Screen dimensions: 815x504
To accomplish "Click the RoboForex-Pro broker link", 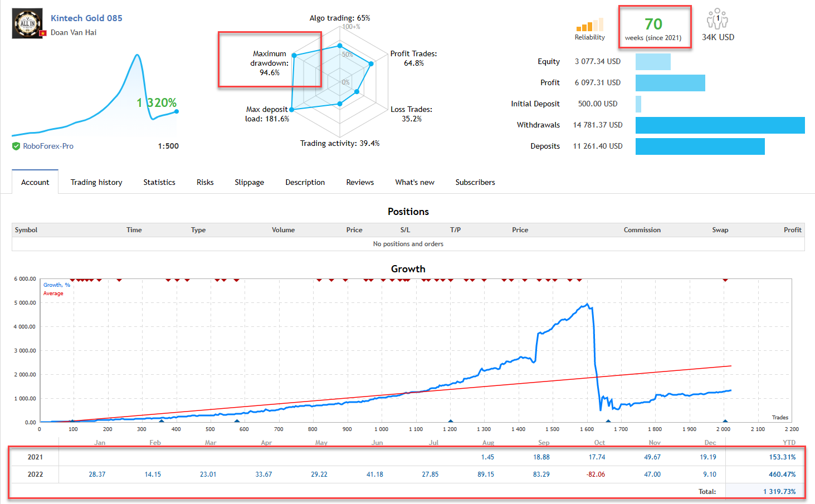I will point(48,146).
